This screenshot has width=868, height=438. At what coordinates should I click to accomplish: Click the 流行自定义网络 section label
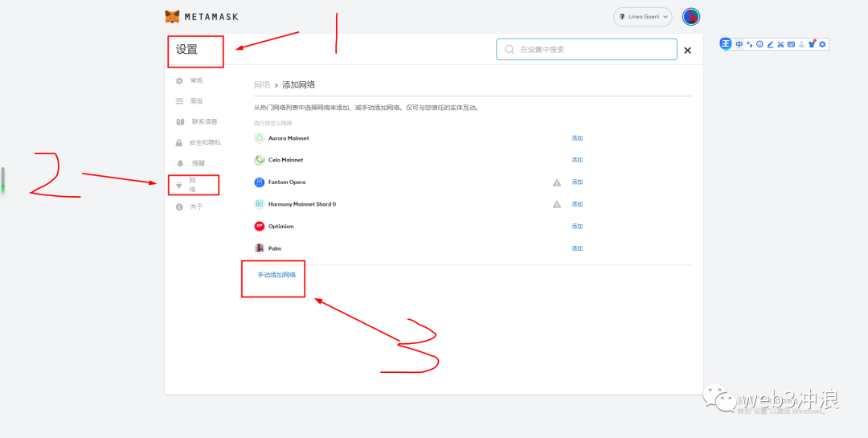pos(273,123)
